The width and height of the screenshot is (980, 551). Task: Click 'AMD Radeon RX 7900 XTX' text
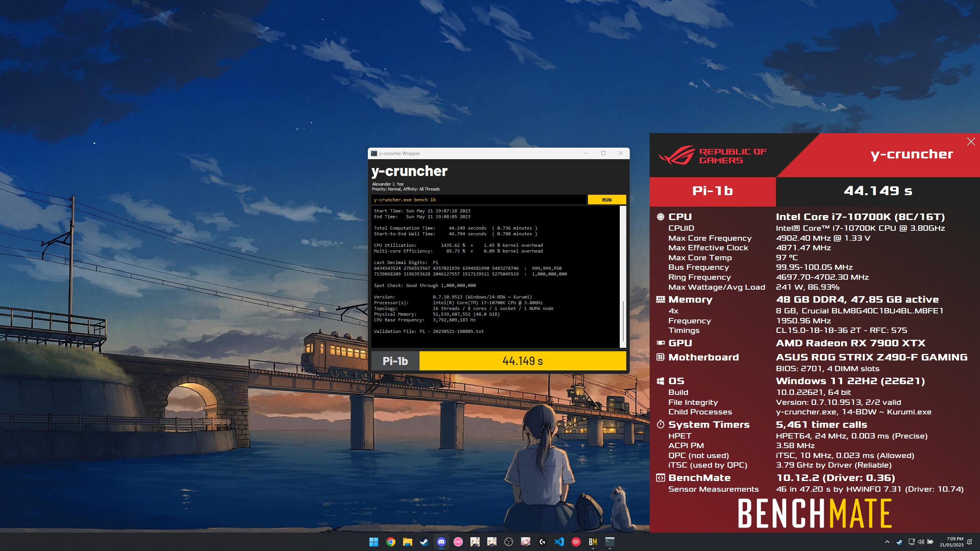[851, 343]
